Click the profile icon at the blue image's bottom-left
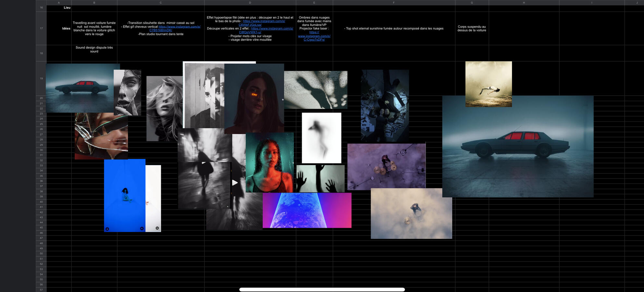The width and height of the screenshot is (644, 292). click(107, 229)
